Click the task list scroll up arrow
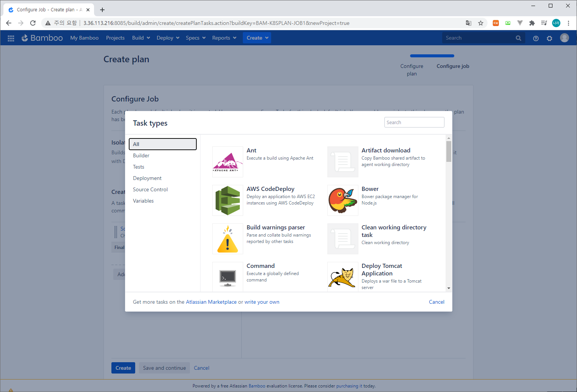The image size is (577, 392). click(449, 138)
